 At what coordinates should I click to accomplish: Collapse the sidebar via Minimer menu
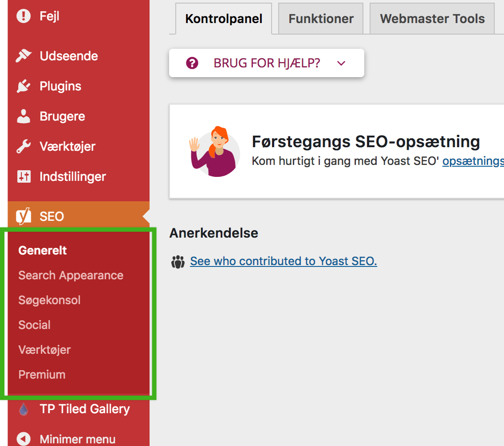79,438
